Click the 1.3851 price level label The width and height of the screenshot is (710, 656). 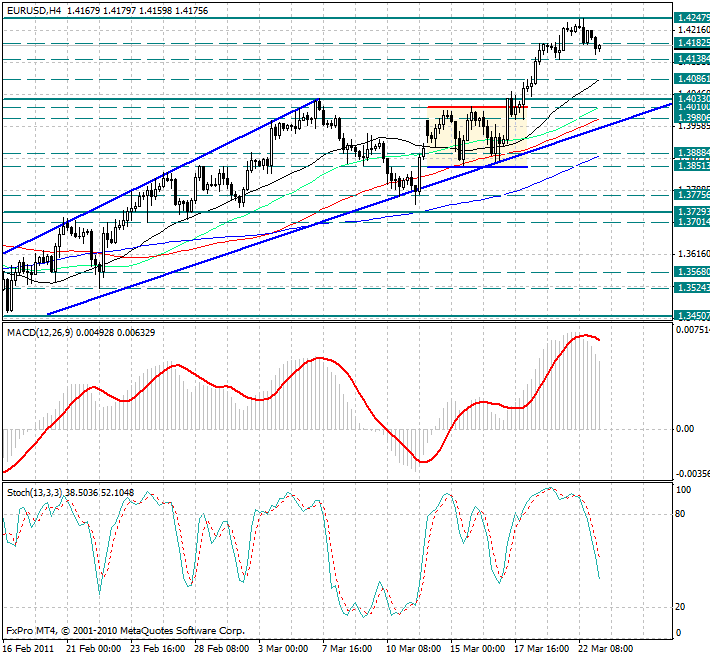tap(692, 166)
